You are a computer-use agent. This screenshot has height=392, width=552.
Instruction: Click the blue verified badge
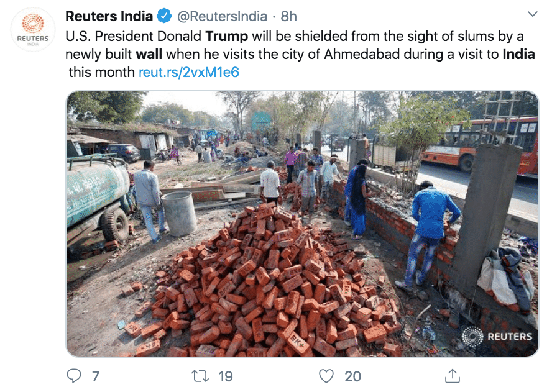163,16
